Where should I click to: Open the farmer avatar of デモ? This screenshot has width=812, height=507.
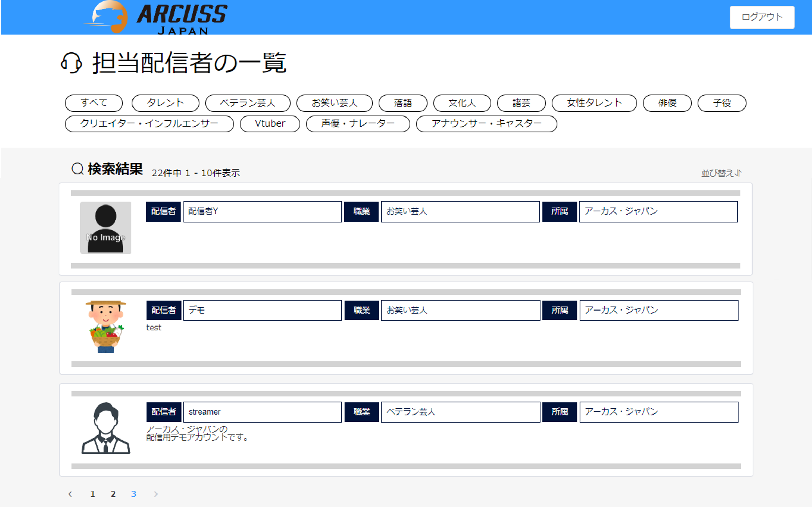(x=106, y=327)
